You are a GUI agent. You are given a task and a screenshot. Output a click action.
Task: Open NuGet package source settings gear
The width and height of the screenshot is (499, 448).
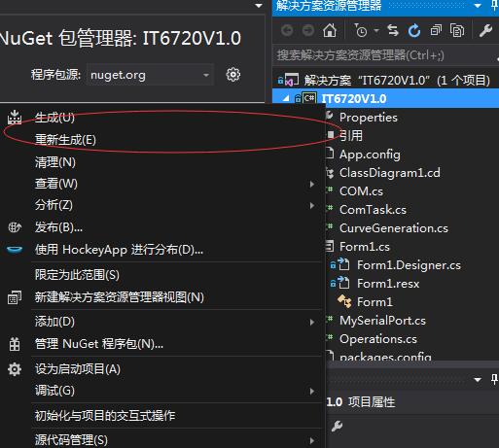(232, 75)
